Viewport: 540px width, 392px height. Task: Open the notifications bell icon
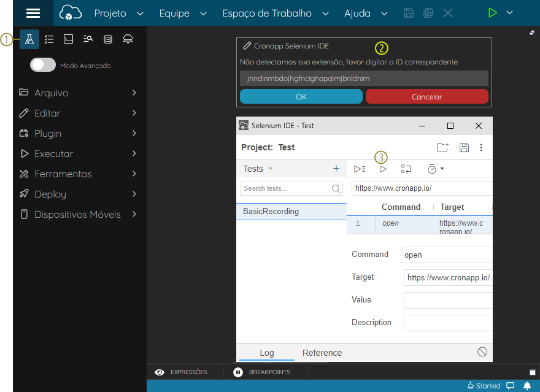click(527, 386)
